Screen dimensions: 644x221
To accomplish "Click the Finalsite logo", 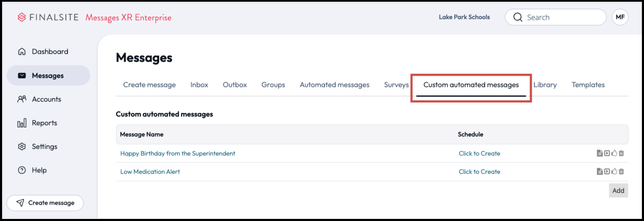I will pyautogui.click(x=48, y=17).
